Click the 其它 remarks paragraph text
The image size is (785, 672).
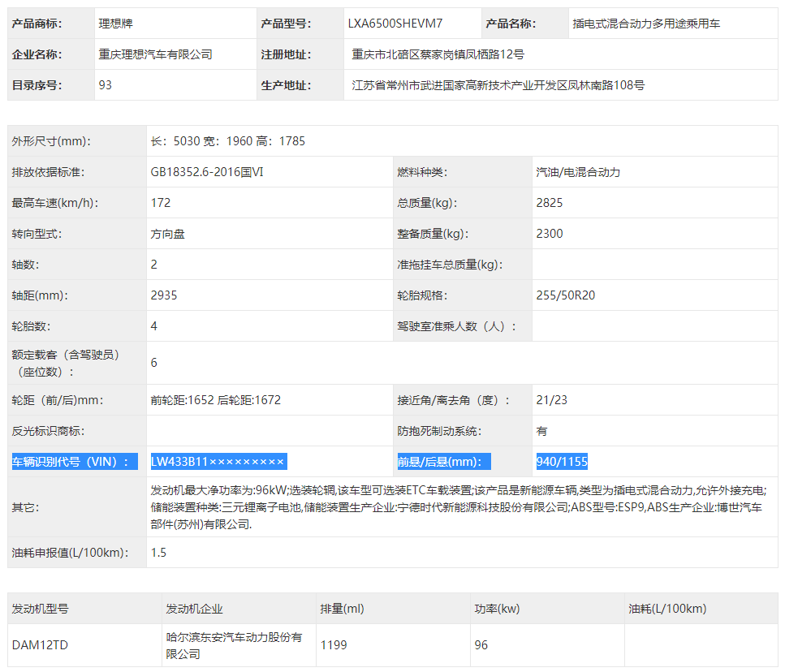click(459, 507)
